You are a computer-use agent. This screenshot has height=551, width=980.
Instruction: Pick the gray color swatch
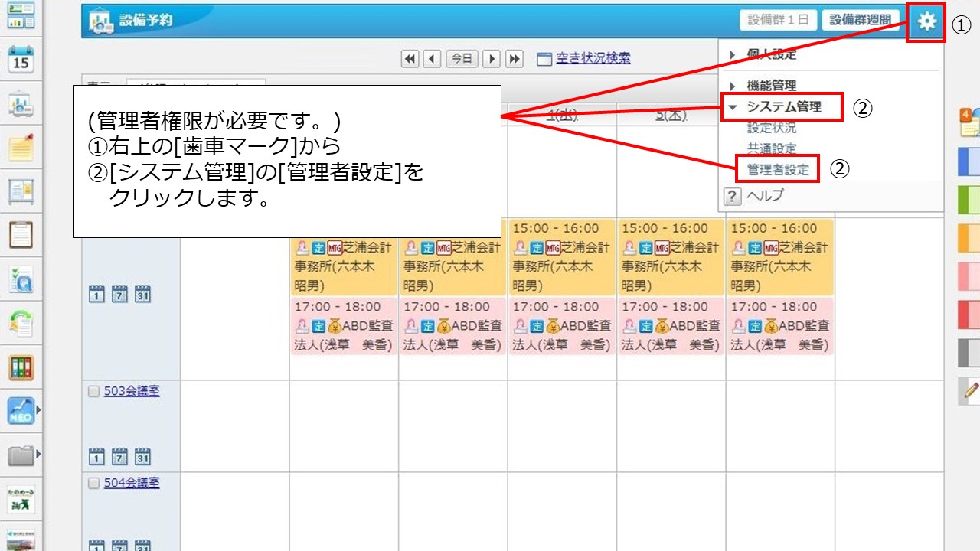[969, 352]
